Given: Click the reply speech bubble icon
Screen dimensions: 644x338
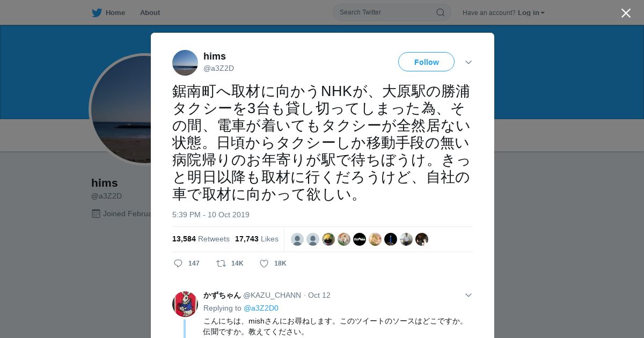Looking at the screenshot, I should click(x=178, y=263).
